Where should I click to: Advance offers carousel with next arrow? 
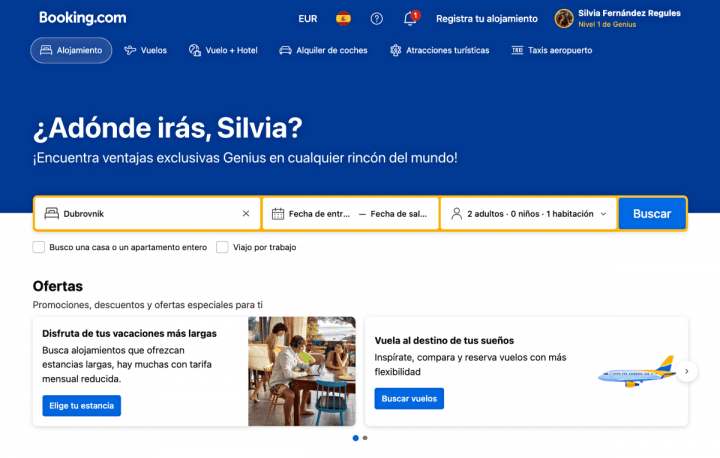[x=687, y=371]
